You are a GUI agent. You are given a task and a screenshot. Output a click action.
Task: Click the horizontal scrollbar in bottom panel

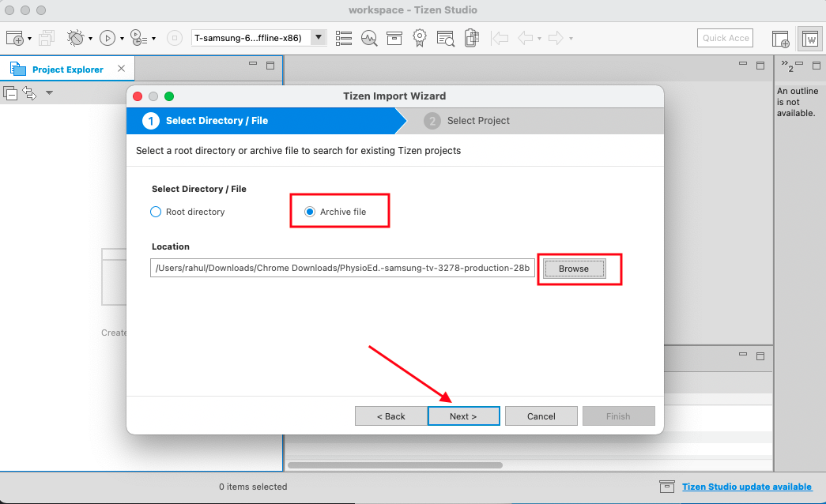[x=395, y=465]
